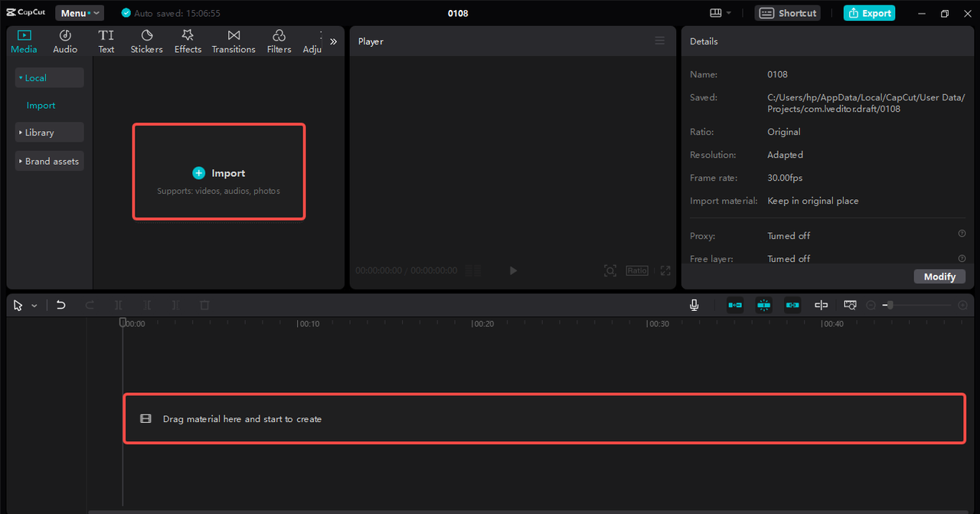
Task: Zoom in timeline with plus icon
Action: click(x=962, y=305)
